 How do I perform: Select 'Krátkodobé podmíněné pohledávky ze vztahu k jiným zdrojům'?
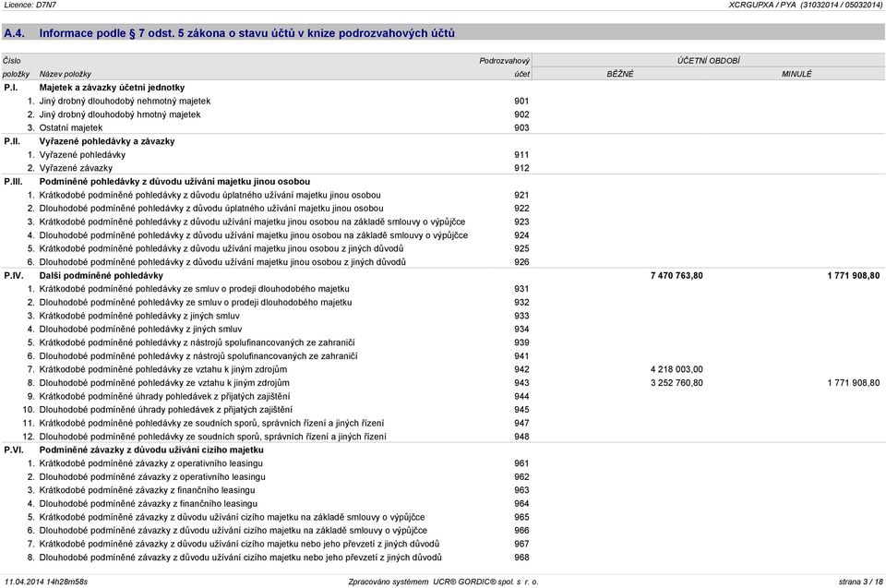pos(163,370)
